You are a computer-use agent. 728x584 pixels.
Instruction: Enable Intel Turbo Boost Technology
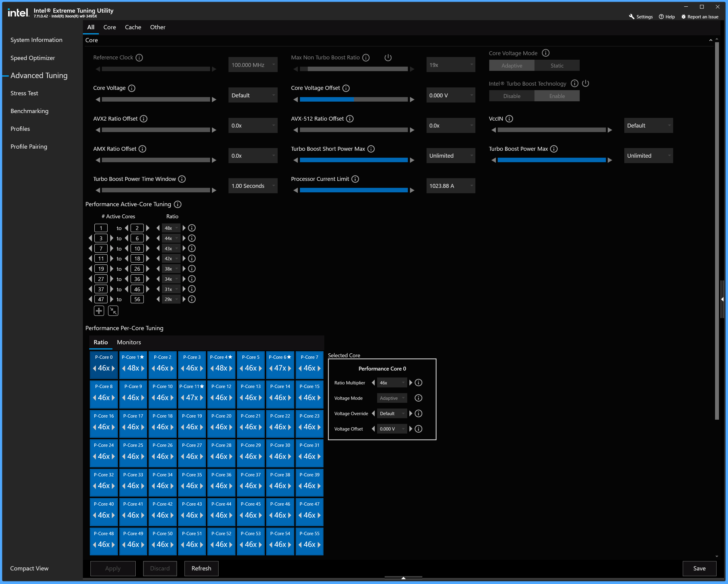[x=557, y=96]
